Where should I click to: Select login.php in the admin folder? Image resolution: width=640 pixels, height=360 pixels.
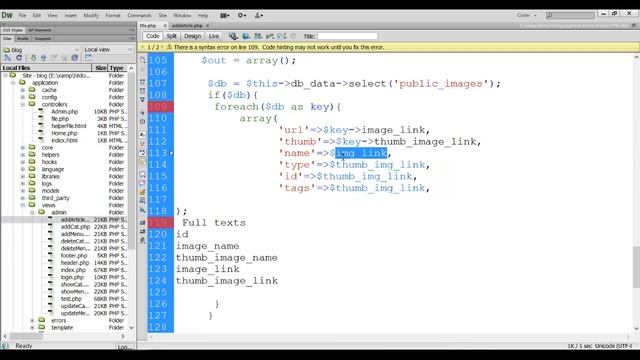pyautogui.click(x=72, y=277)
